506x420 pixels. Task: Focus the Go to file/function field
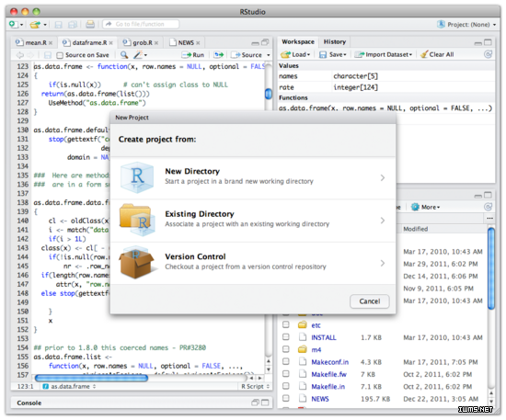click(x=141, y=24)
